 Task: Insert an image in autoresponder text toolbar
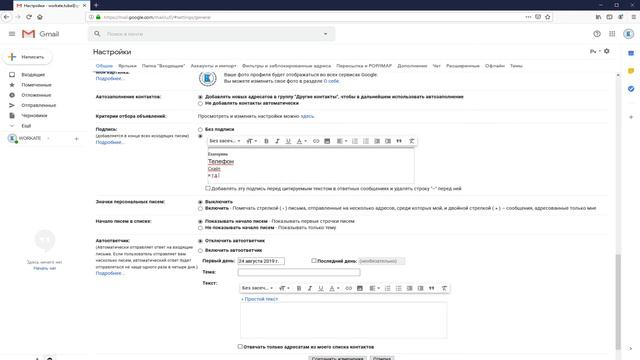pos(360,288)
